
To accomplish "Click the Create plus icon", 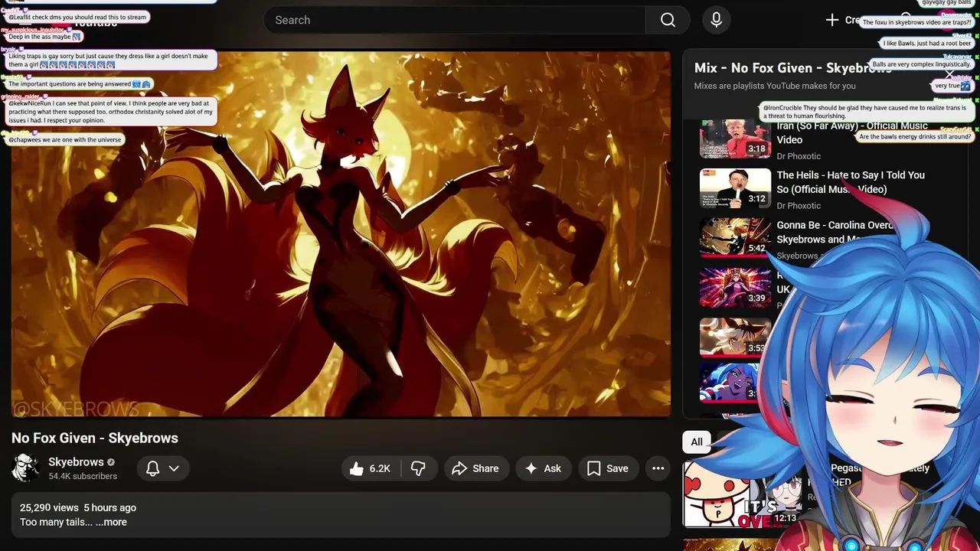I will click(832, 20).
